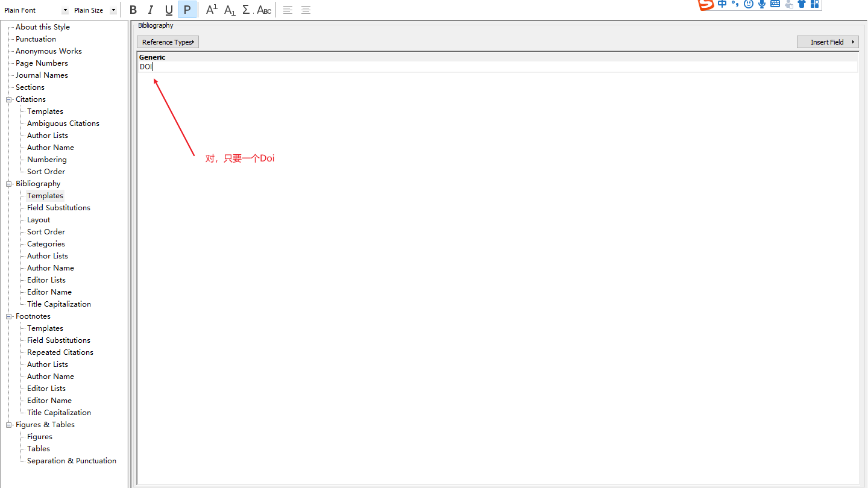Viewport: 868px width, 488px height.
Task: Click the small caps ABC icon
Action: click(x=264, y=10)
